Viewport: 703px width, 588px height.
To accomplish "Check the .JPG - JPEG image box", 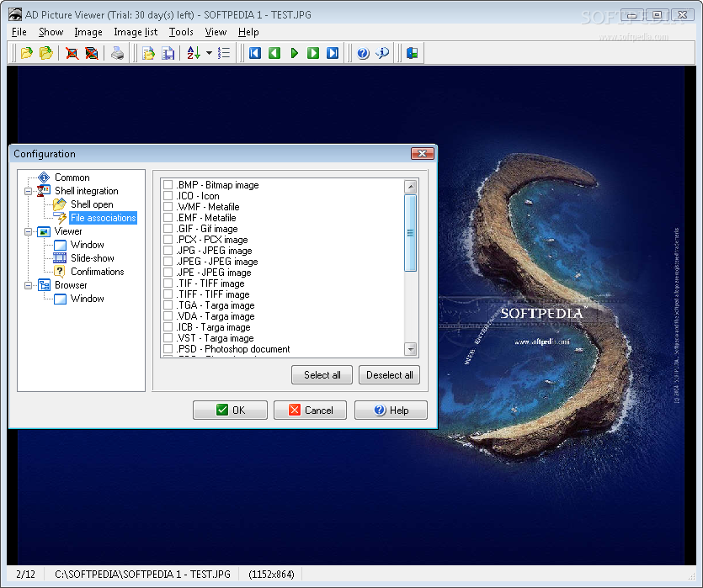I will tap(168, 251).
